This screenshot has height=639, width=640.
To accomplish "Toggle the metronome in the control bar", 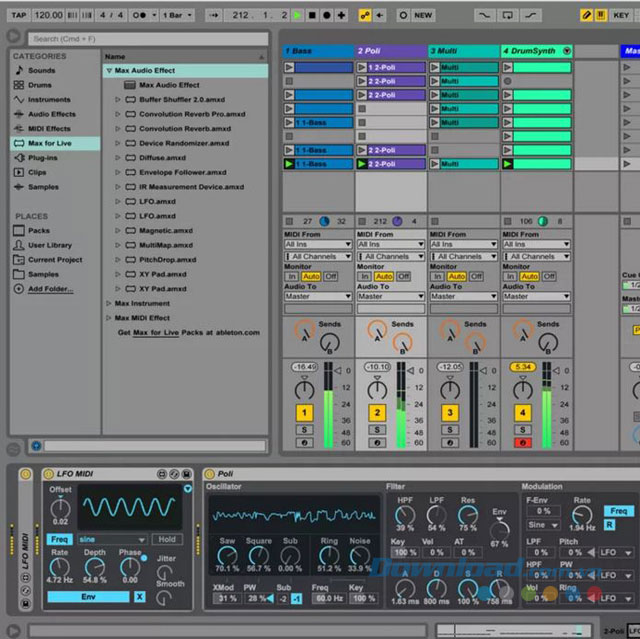I will 140,15.
